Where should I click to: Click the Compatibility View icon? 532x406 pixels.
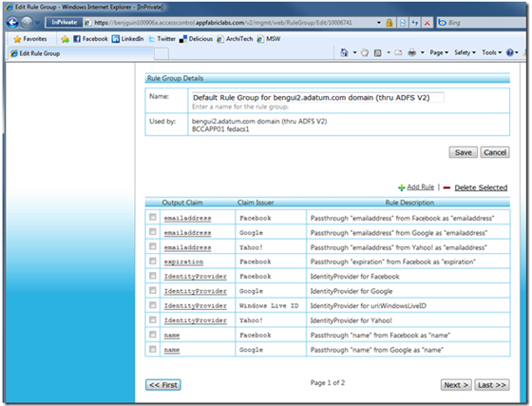tap(403, 23)
